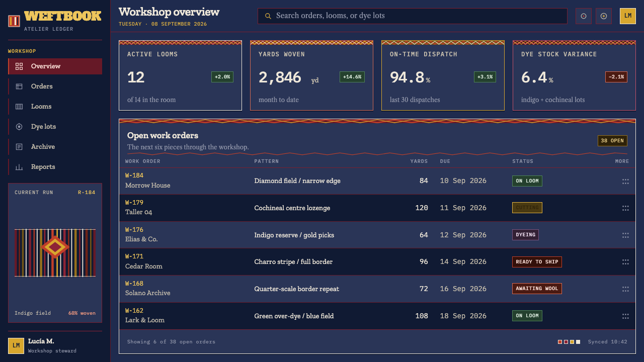Click the R-184 run label
The image size is (644, 362).
click(x=87, y=193)
